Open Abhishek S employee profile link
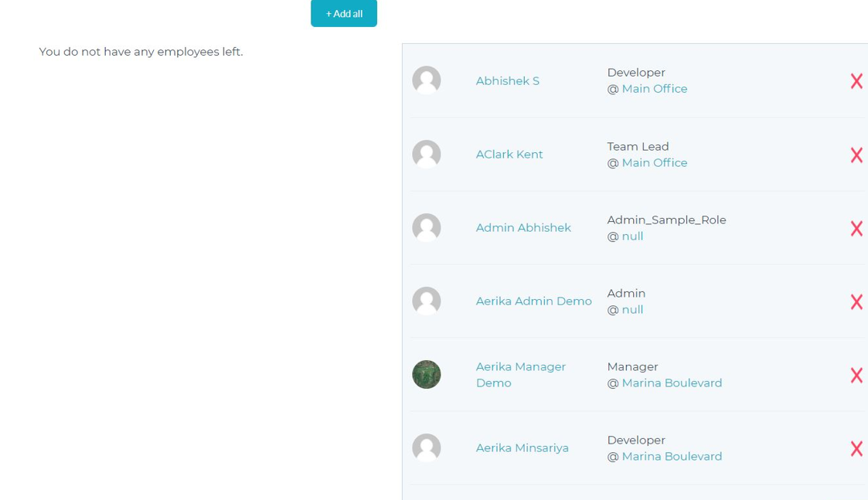Screen dimensions: 868x500 [x=507, y=81]
